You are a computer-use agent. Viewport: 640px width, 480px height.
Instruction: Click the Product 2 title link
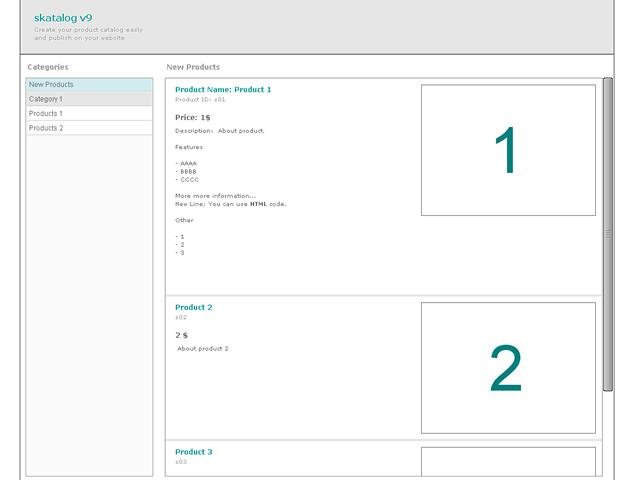(x=193, y=307)
